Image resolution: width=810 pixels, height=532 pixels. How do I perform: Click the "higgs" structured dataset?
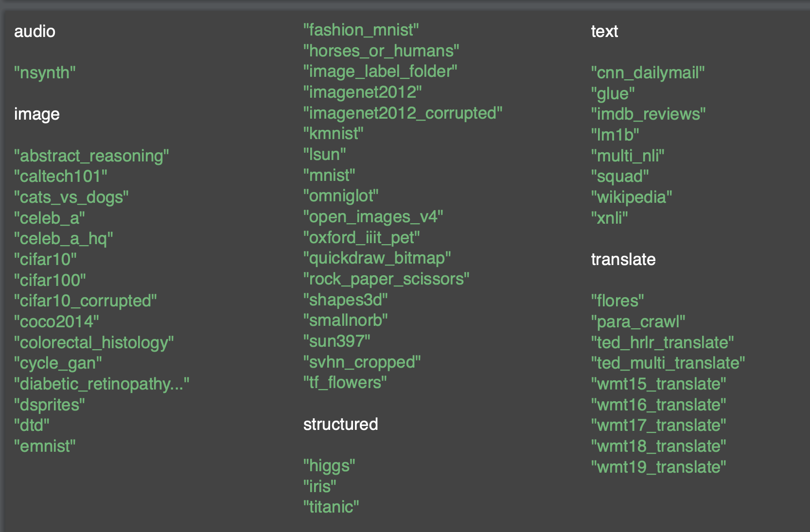click(329, 466)
